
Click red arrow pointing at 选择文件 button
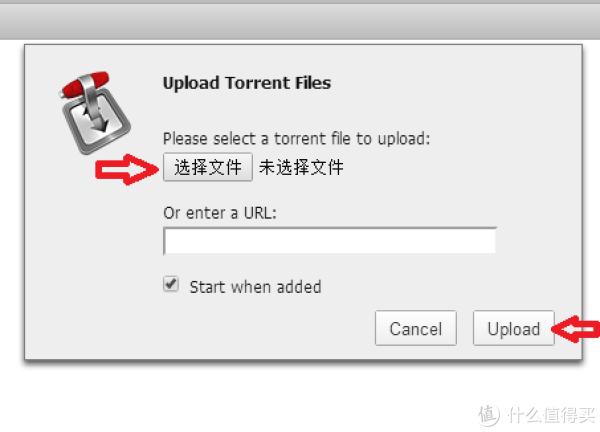(127, 170)
